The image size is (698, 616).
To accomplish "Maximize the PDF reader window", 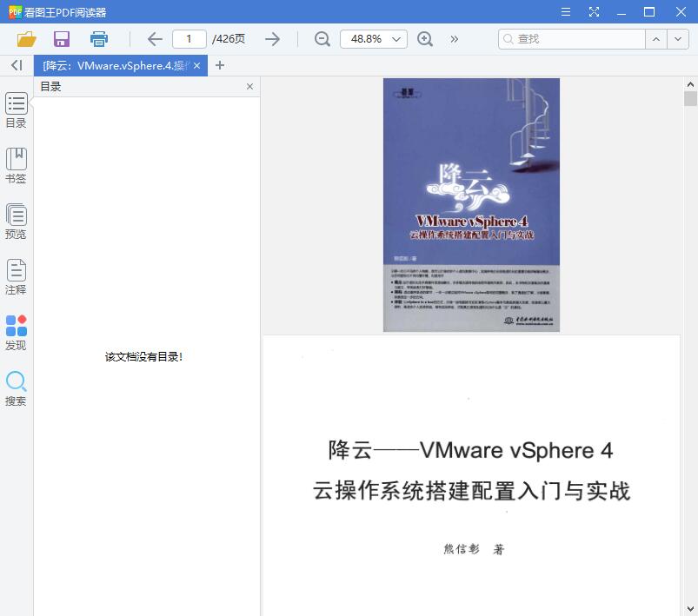I will (x=649, y=12).
